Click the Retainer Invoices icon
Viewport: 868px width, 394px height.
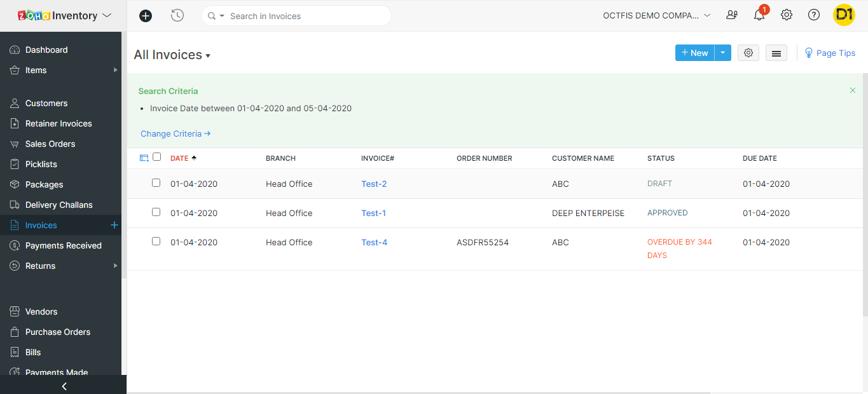pos(15,123)
